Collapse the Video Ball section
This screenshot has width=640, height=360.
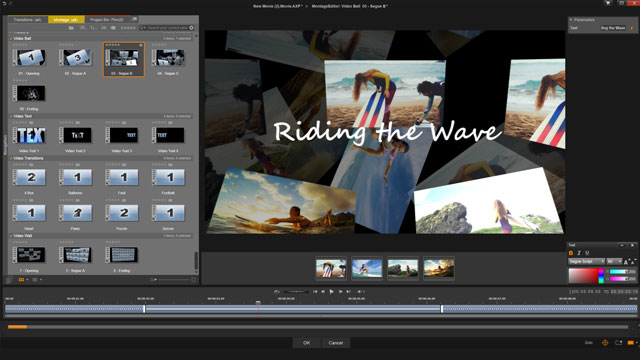click(x=11, y=39)
